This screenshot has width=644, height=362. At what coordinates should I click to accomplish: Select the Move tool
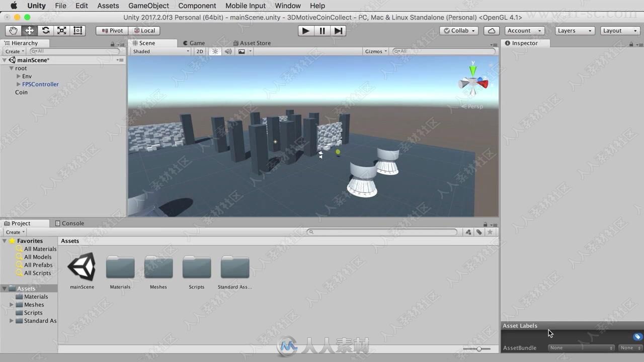[x=29, y=31]
